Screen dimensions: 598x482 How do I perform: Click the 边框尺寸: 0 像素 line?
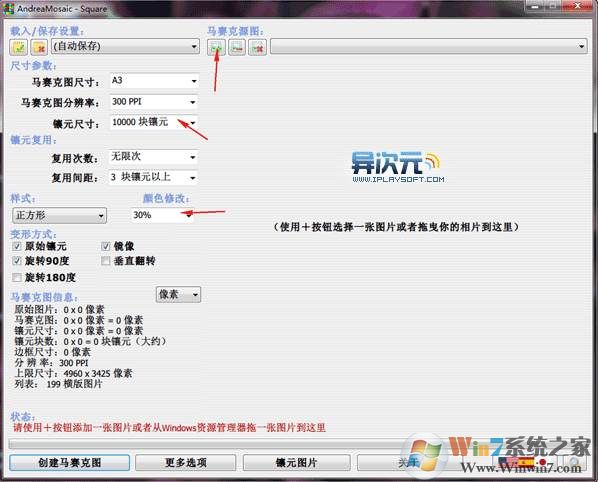point(52,352)
